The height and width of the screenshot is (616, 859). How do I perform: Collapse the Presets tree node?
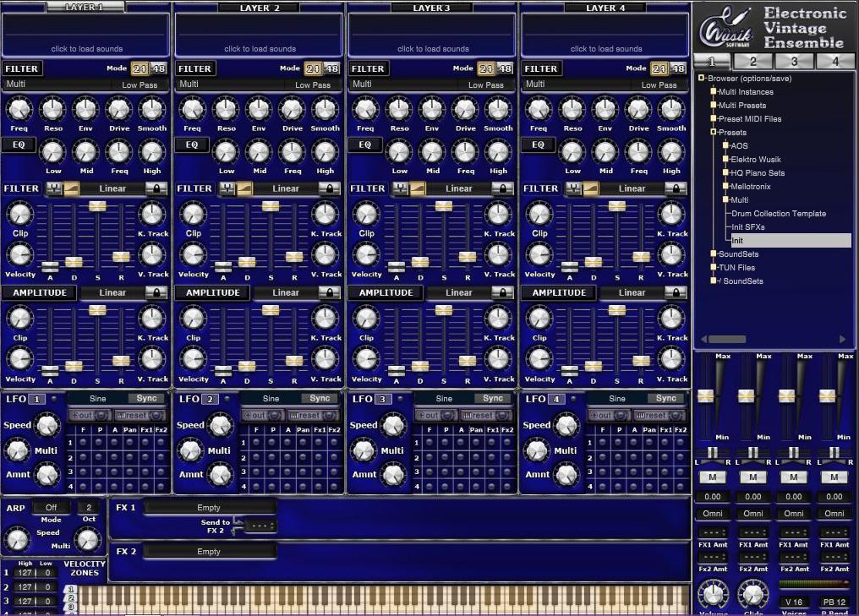point(714,133)
